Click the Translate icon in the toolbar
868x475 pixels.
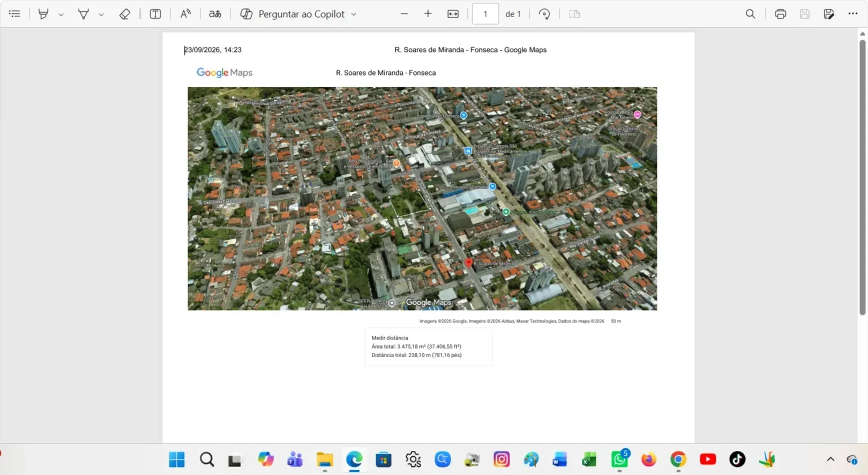(x=215, y=14)
